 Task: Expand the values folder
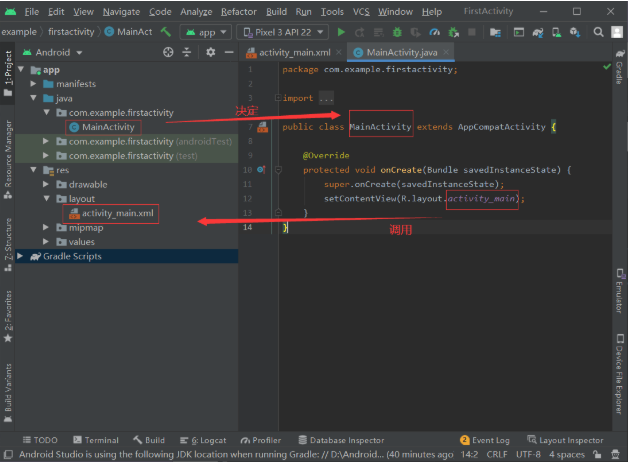pos(46,242)
